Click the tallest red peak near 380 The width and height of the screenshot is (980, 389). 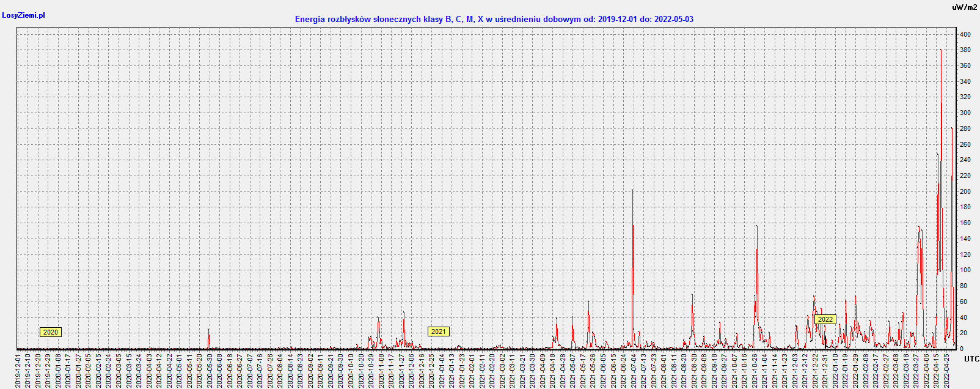(x=941, y=51)
